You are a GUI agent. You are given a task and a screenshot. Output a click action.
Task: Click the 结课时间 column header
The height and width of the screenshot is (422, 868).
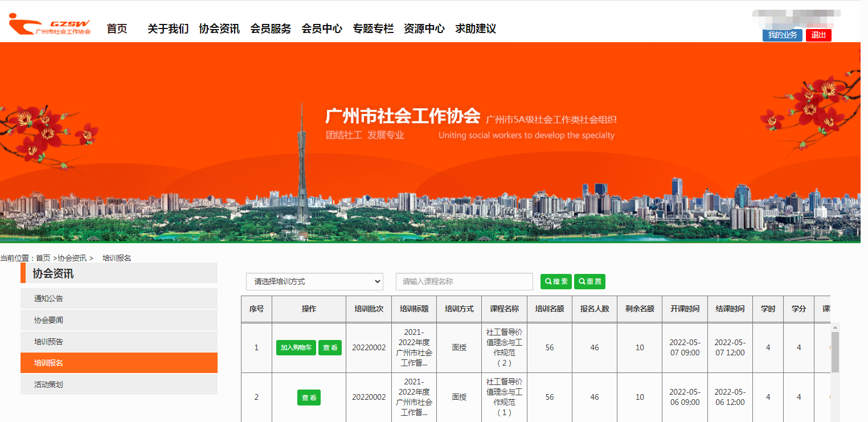730,309
